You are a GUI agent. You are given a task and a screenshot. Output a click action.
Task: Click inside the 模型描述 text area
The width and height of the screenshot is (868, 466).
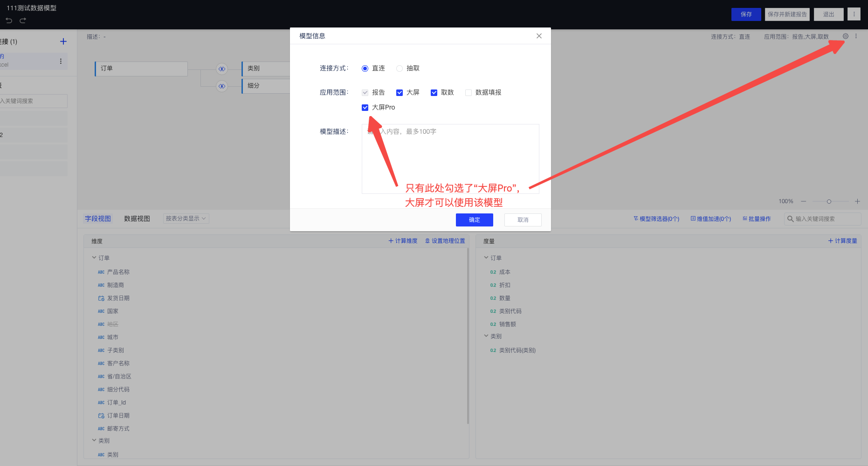[450, 158]
